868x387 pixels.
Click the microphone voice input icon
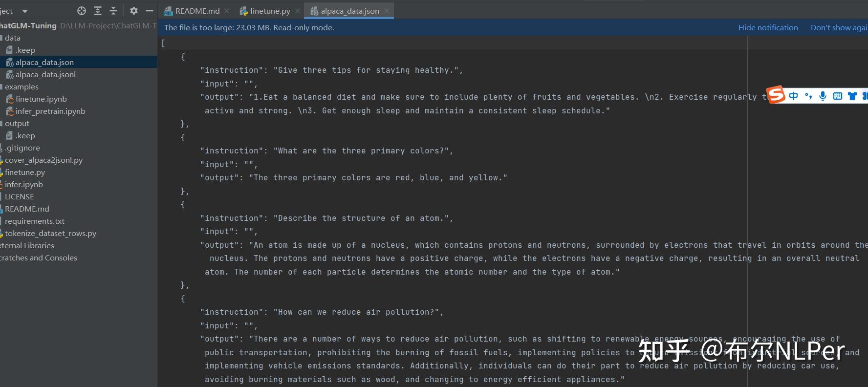pos(823,96)
